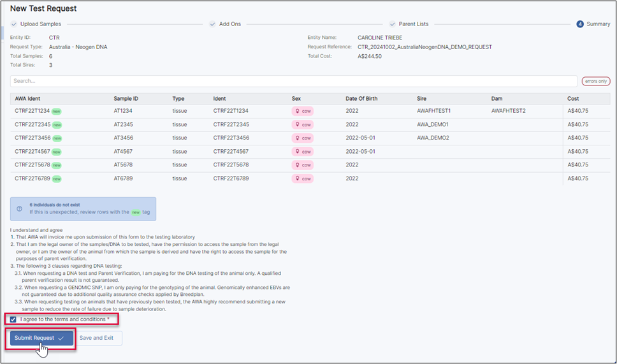Click the Sire column header
617x364 pixels.
pyautogui.click(x=421, y=99)
